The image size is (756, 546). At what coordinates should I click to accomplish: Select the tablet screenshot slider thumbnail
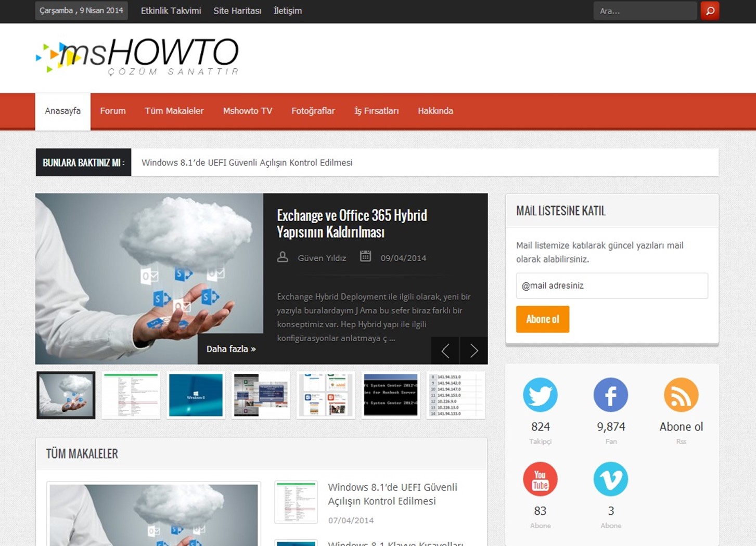(261, 395)
